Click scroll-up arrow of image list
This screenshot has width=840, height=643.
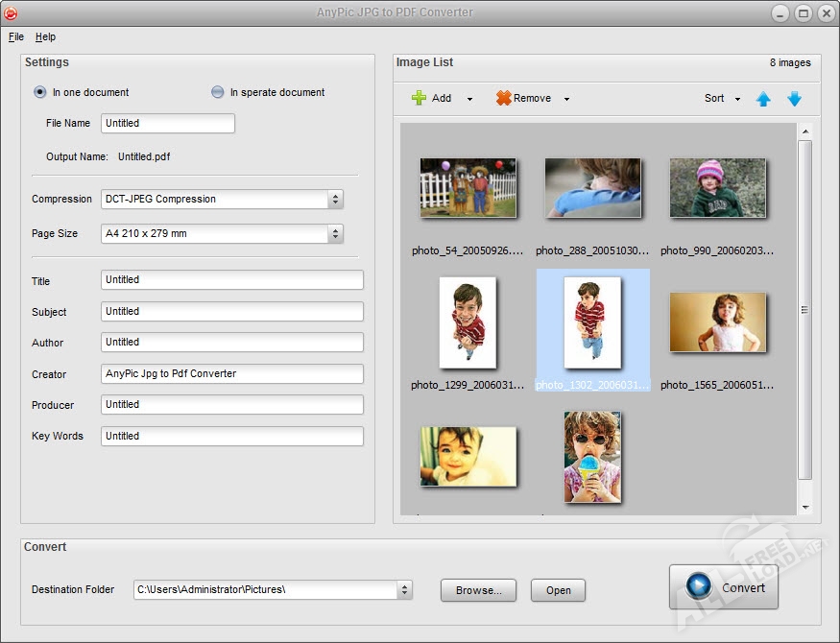[805, 131]
